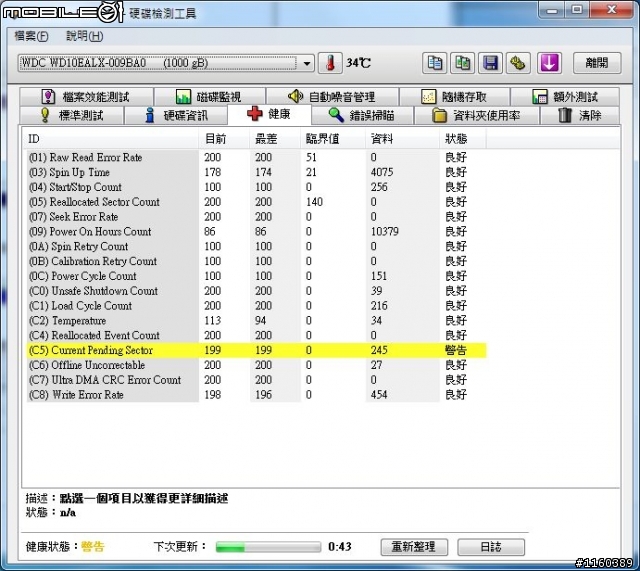Click the 離開 exit button
Image resolution: width=640 pixels, height=571 pixels.
597,63
